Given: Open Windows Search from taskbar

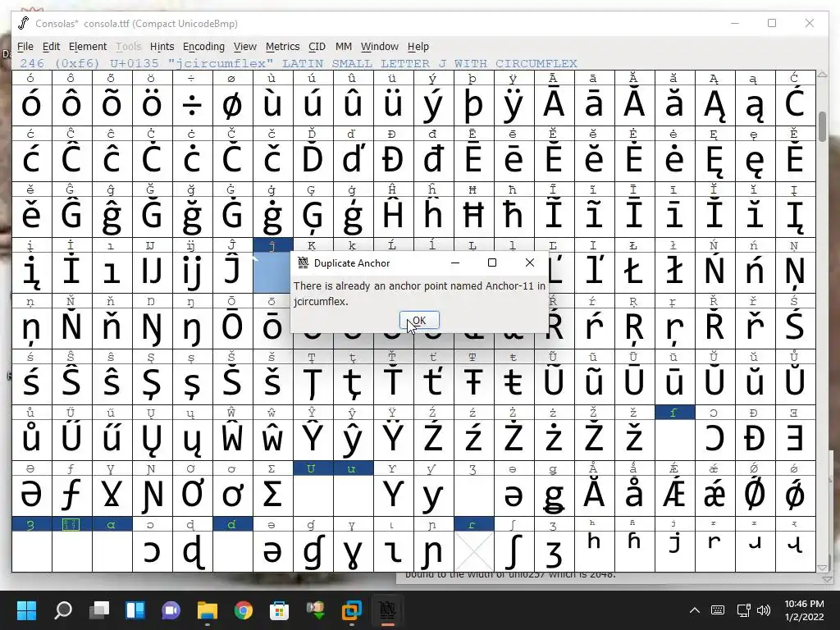Looking at the screenshot, I should tap(62, 609).
